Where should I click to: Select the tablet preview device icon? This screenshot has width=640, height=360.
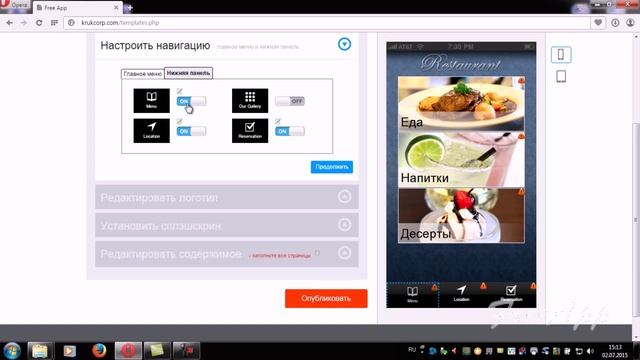point(561,76)
